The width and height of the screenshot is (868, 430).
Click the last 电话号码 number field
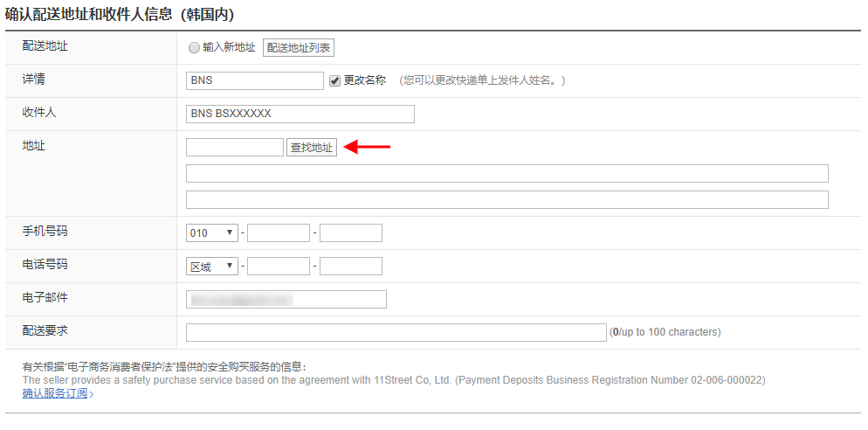pos(351,267)
